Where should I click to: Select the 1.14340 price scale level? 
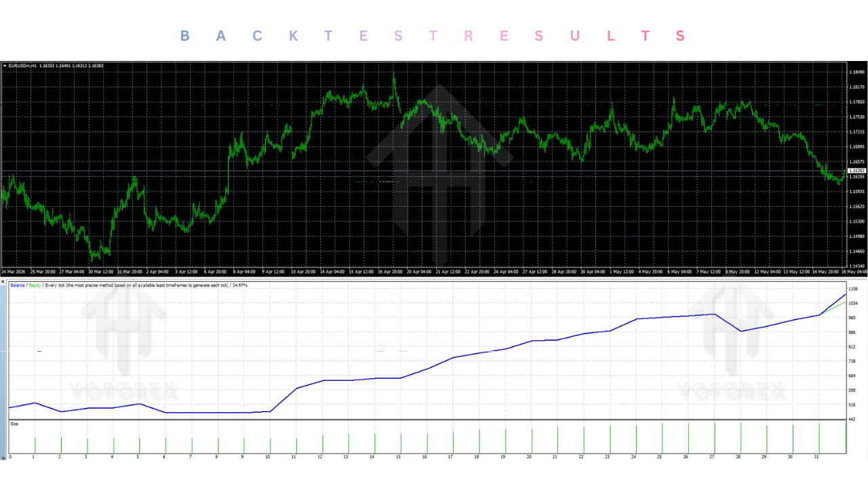857,266
